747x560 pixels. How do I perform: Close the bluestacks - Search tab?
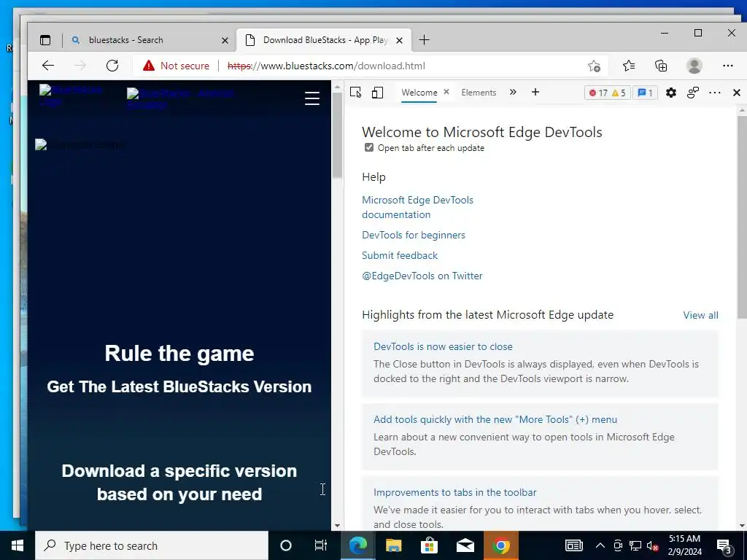(x=225, y=41)
